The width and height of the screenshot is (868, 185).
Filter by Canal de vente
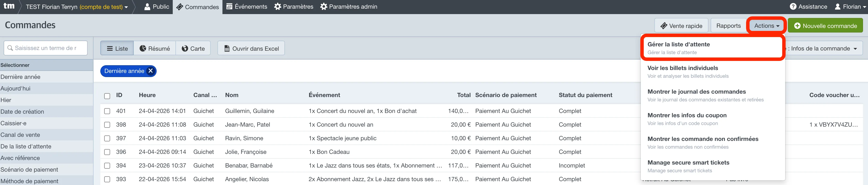(47, 135)
